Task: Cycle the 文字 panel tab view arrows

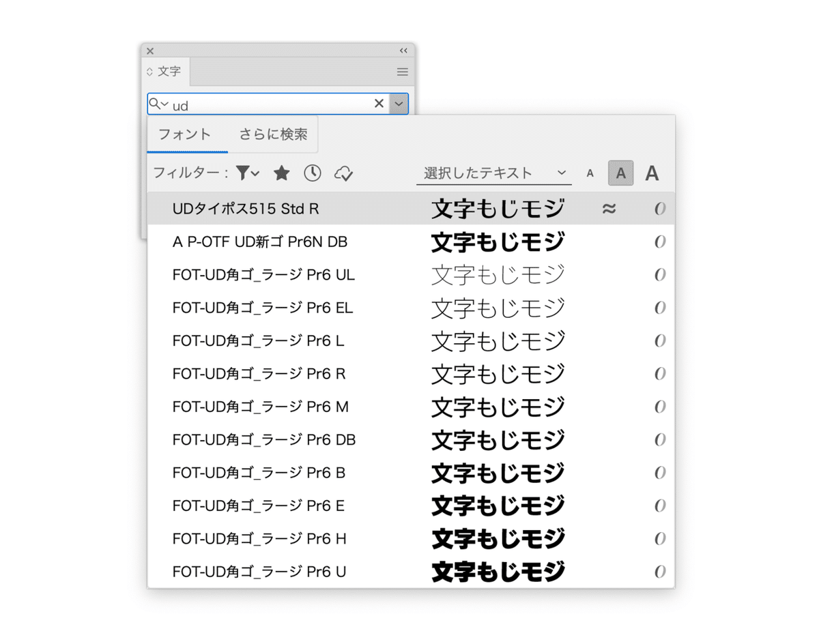Action: pos(149,72)
